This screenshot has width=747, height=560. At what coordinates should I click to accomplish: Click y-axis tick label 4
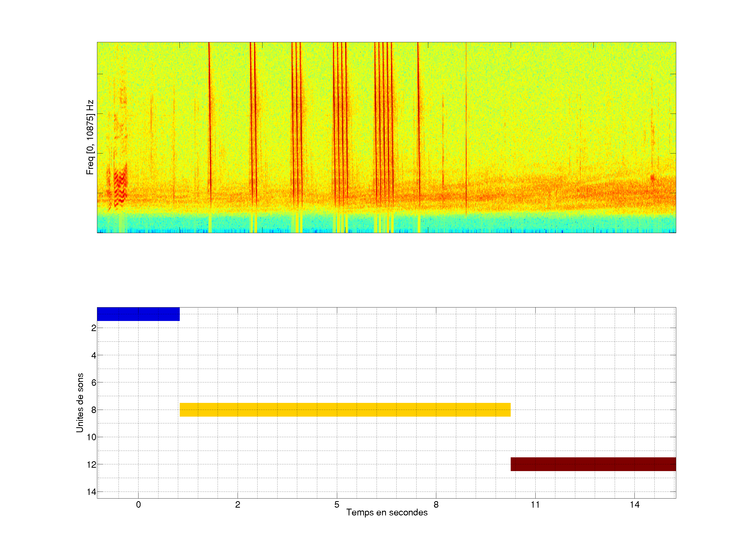(94, 355)
